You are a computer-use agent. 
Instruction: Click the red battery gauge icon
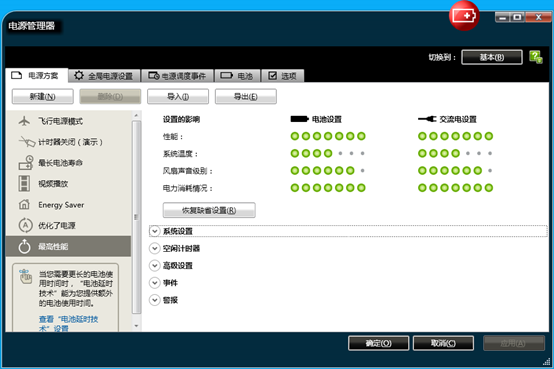464,16
